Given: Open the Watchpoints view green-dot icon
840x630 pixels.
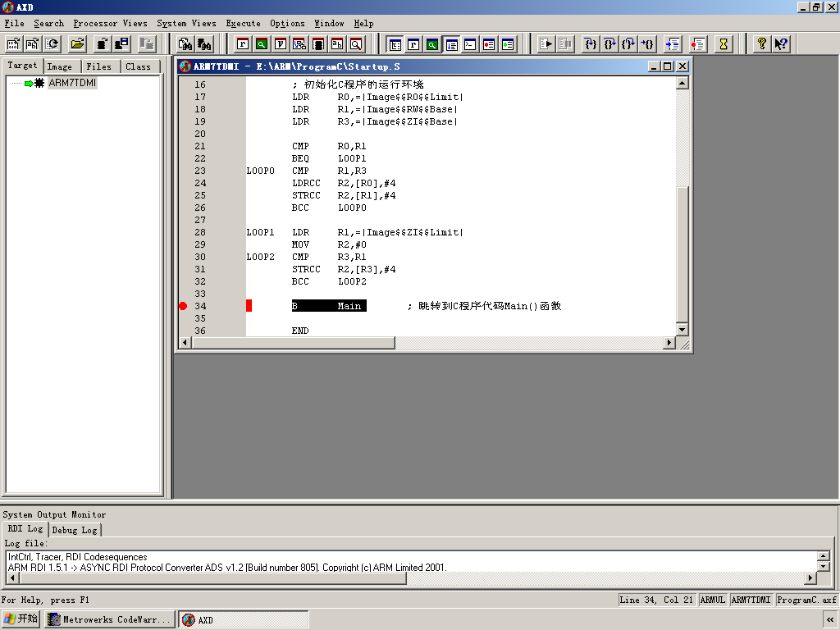Looking at the screenshot, I should (x=508, y=44).
